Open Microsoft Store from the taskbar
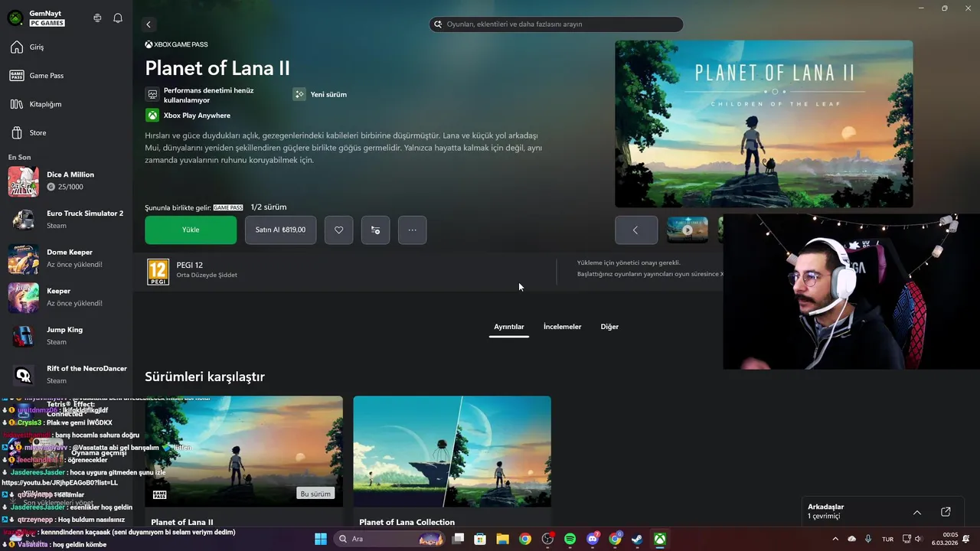Viewport: 980px width, 551px height. tap(480, 539)
